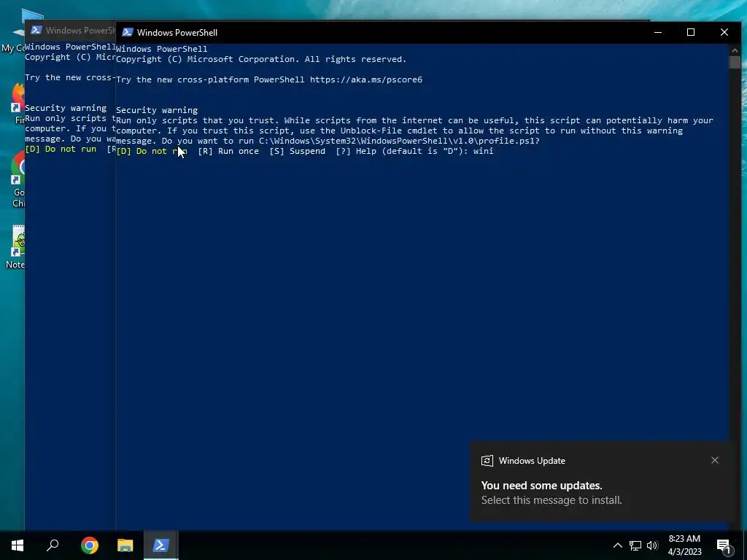This screenshot has width=747, height=560.
Task: Click the '[R] Run once' option text
Action: [228, 151]
